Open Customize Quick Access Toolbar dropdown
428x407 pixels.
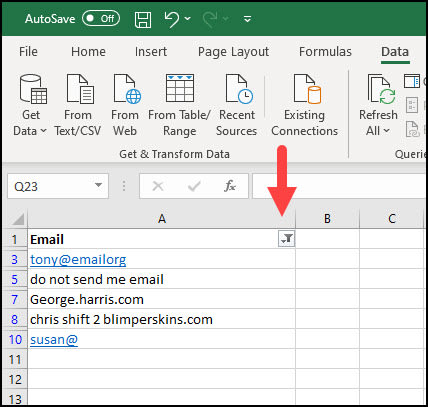(247, 19)
